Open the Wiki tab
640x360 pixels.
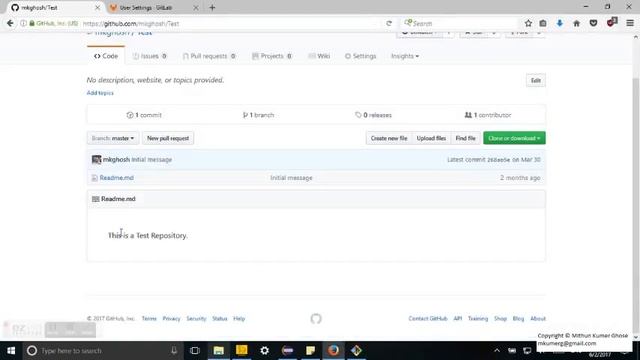[319, 56]
